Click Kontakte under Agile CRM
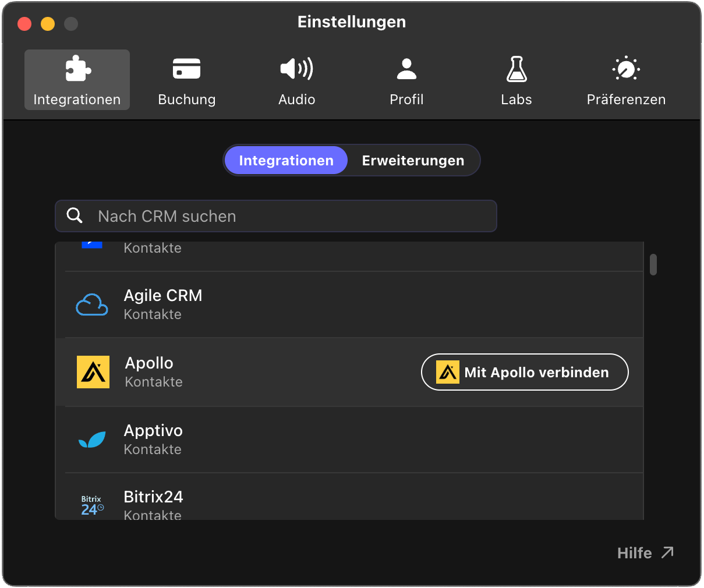 point(153,314)
